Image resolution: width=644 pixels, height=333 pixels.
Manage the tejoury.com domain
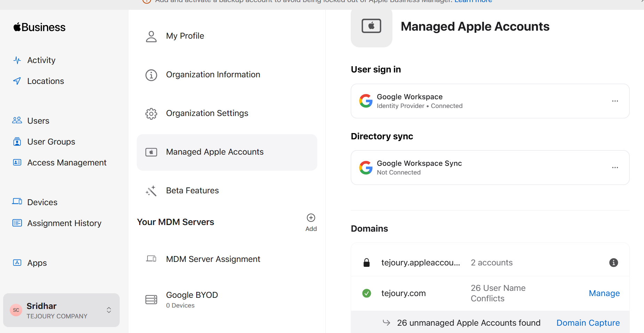[x=604, y=293]
